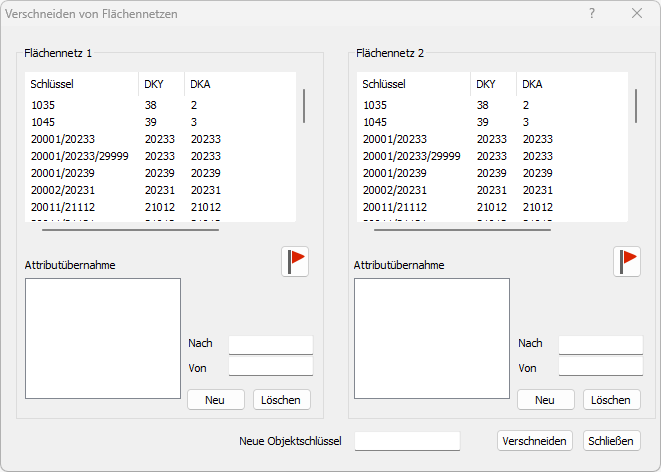Click the help question mark in title bar

point(592,13)
